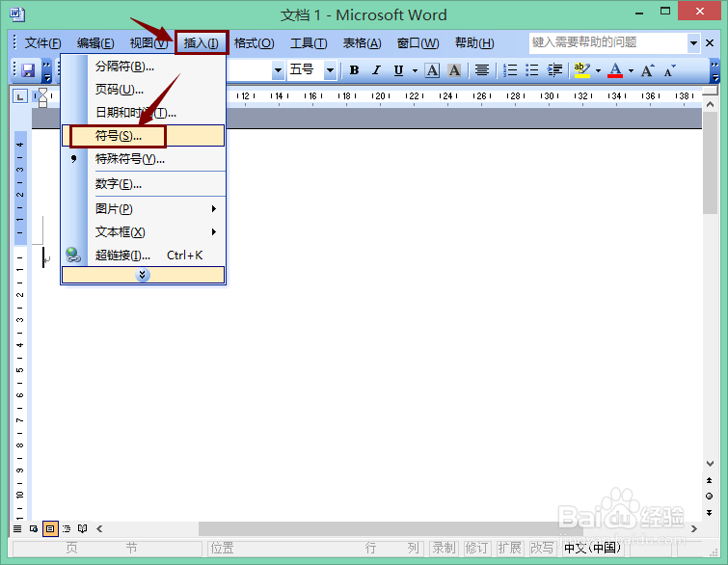Click the Save toolbar icon
The width and height of the screenshot is (728, 565).
pyautogui.click(x=28, y=70)
